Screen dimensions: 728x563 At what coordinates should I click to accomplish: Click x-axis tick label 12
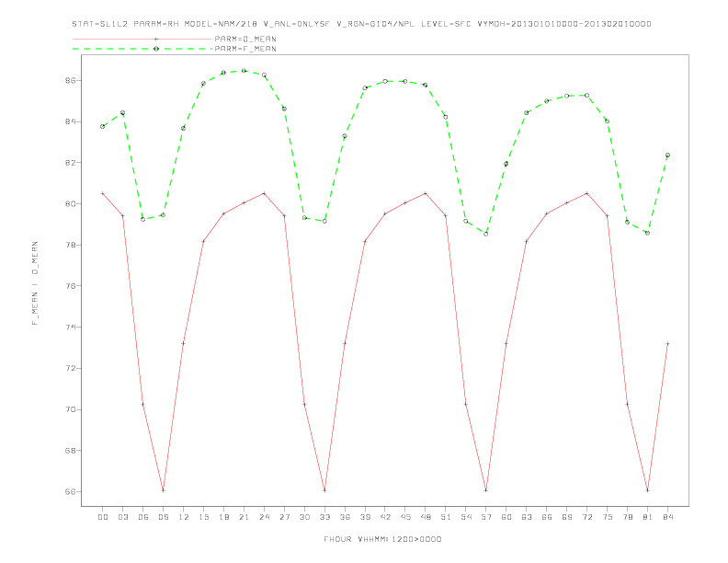(184, 517)
